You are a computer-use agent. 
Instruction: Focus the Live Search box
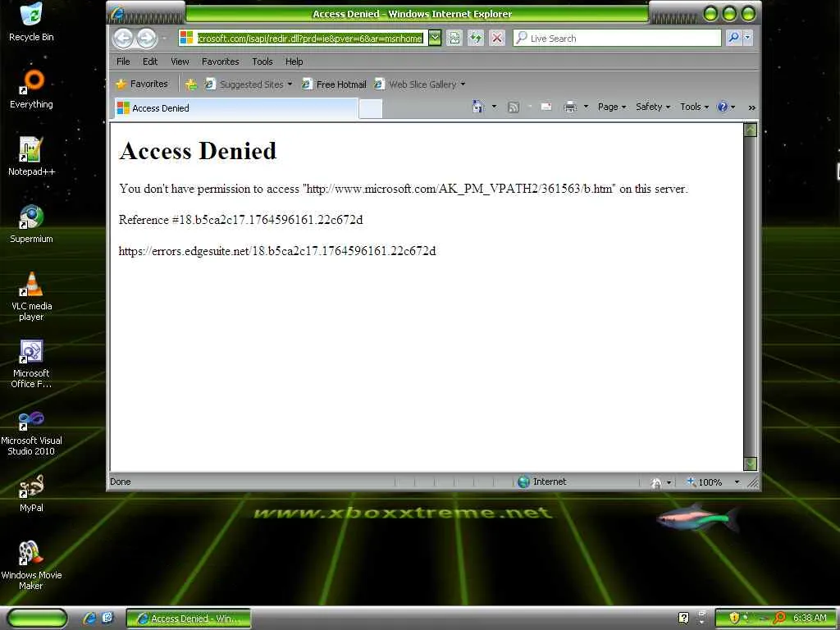pos(617,38)
